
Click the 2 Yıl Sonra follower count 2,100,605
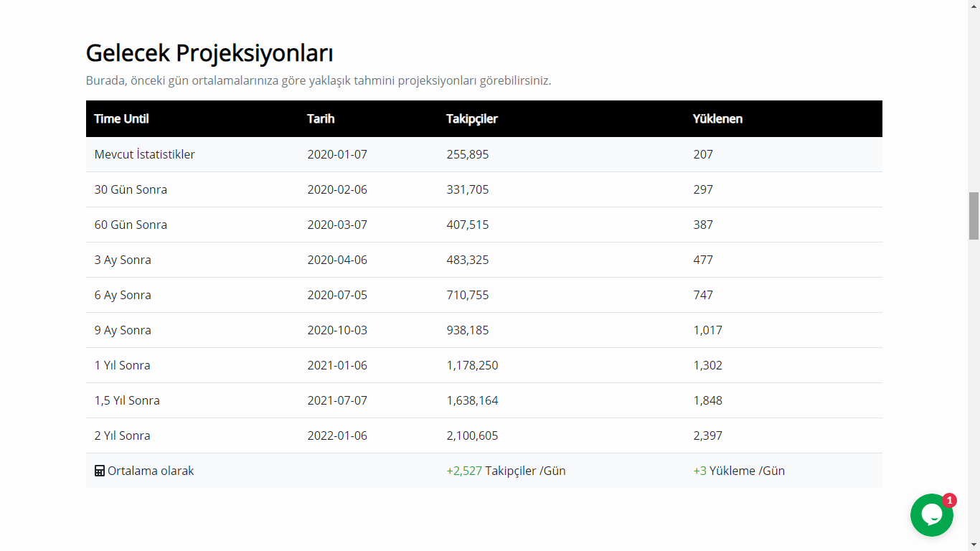click(x=472, y=435)
